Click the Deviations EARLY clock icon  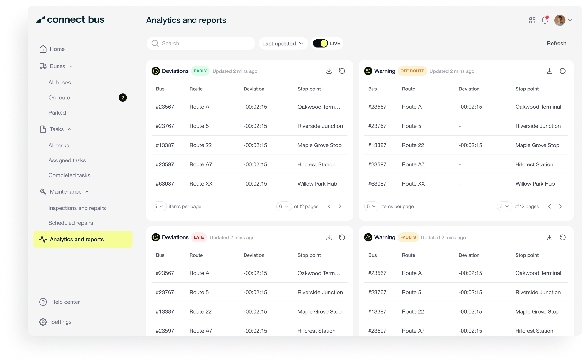(156, 71)
